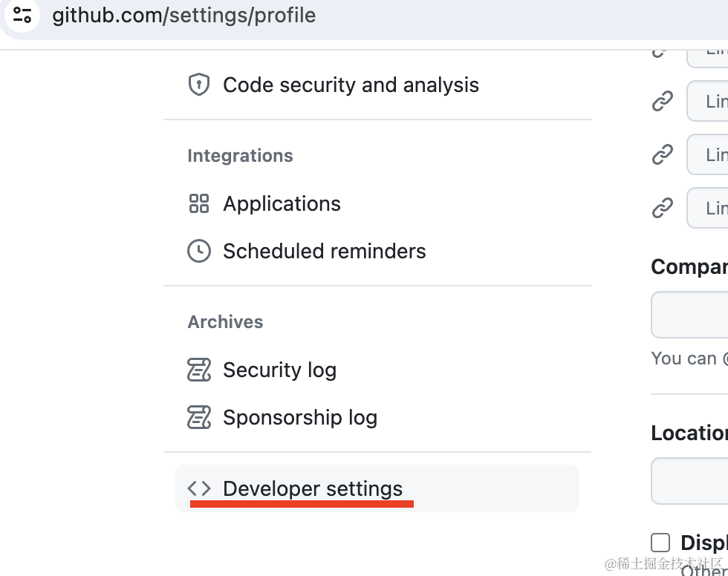Viewport: 728px width, 576px height.
Task: Focus the bottom social link input field
Action: (708, 208)
